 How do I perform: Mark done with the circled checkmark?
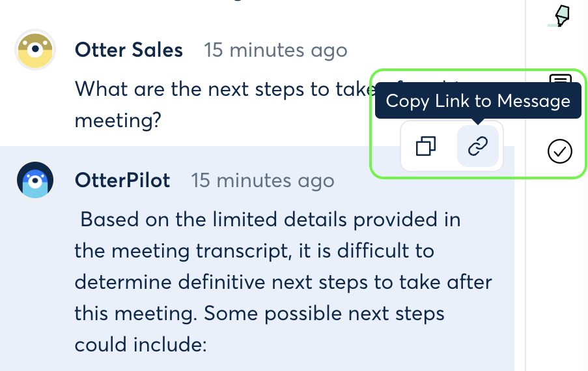[x=559, y=151]
